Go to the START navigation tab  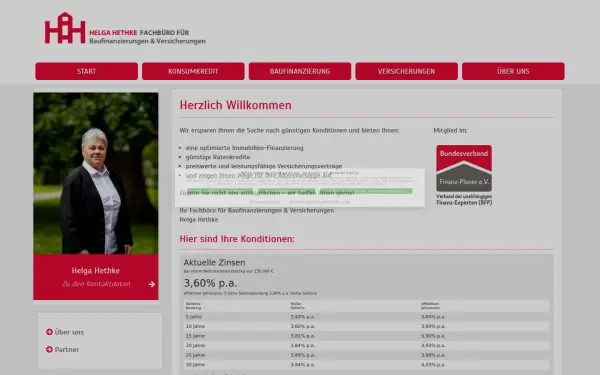pos(86,71)
